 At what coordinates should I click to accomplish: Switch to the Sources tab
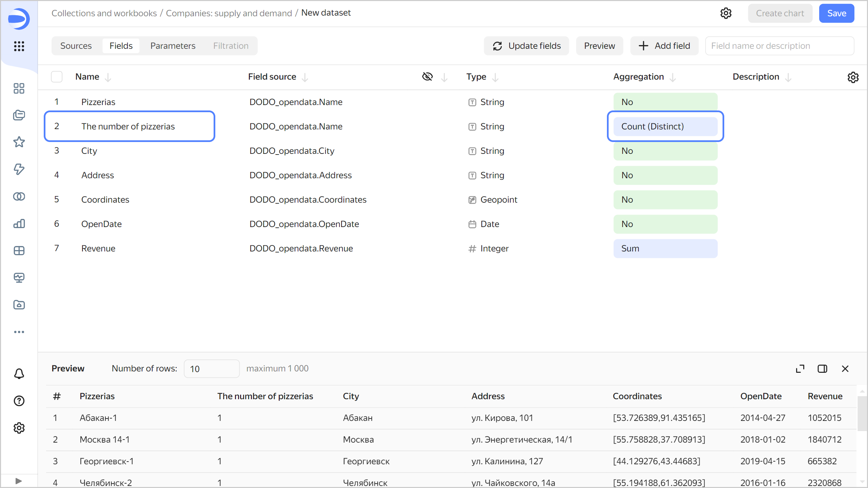pos(76,46)
